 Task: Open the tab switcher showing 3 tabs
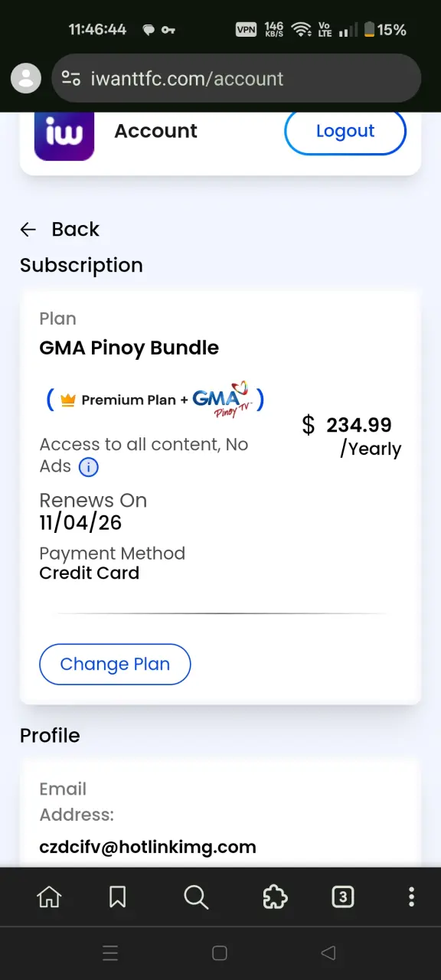pos(343,897)
